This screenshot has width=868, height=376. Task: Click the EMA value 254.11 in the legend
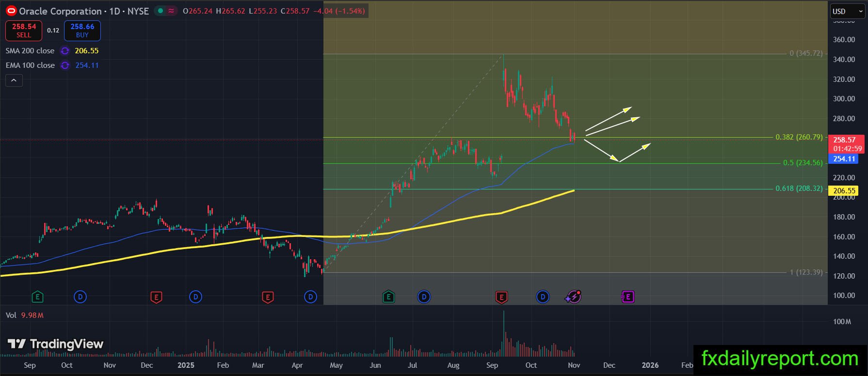[87, 65]
